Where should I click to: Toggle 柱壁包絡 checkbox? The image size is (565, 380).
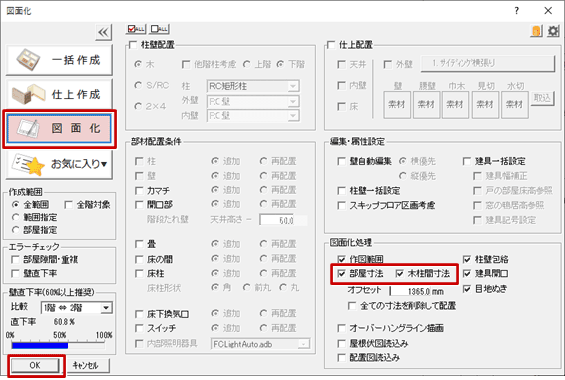click(x=467, y=259)
